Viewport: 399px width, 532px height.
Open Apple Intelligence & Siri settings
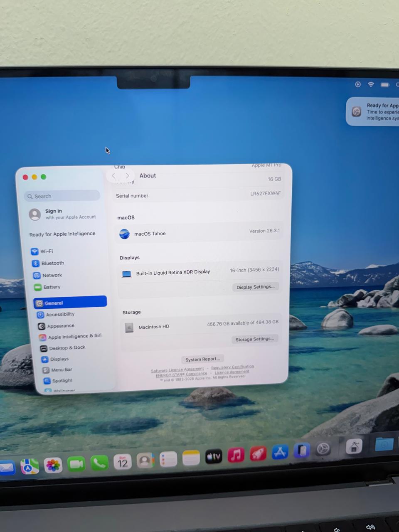coord(70,337)
